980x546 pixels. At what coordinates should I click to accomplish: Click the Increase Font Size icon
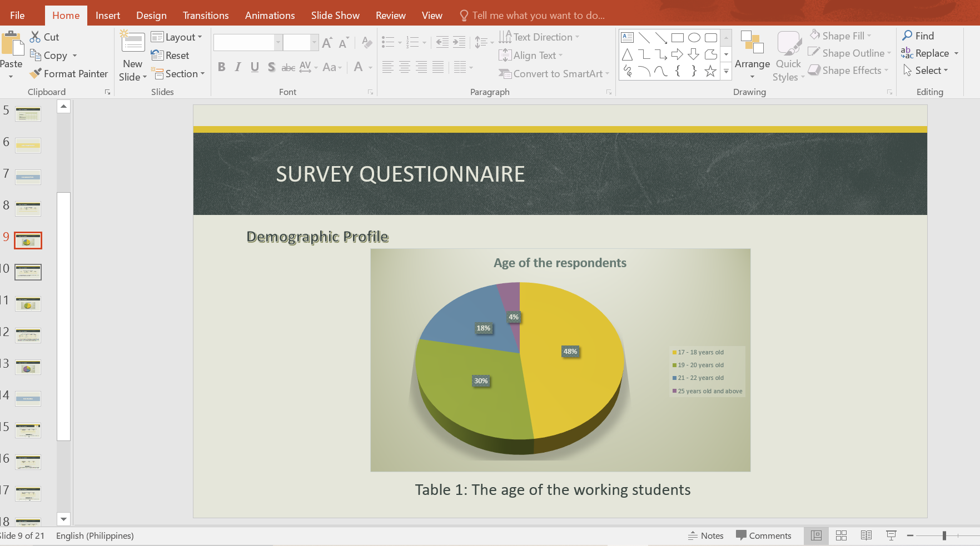(x=327, y=43)
